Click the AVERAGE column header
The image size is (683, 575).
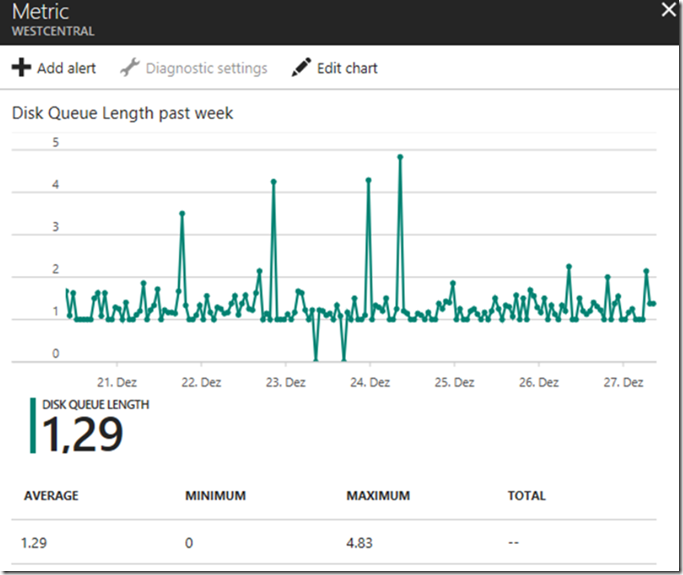coord(51,496)
